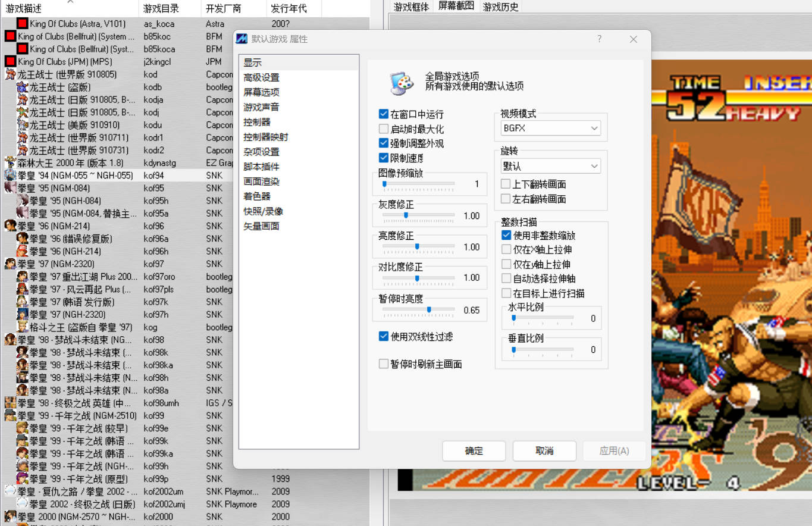Click the red icon of King Of Clubs (JPM) (MPS)
The width and height of the screenshot is (812, 526).
[10, 61]
